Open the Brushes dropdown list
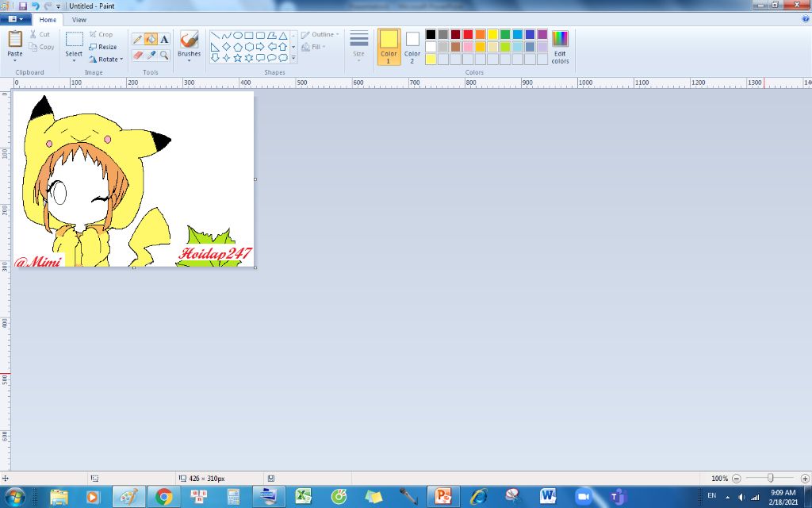This screenshot has height=508, width=812. [x=189, y=60]
